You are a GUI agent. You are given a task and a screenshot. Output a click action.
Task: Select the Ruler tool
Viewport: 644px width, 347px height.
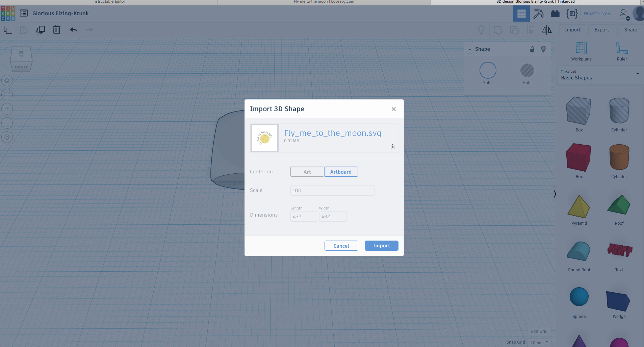click(622, 51)
